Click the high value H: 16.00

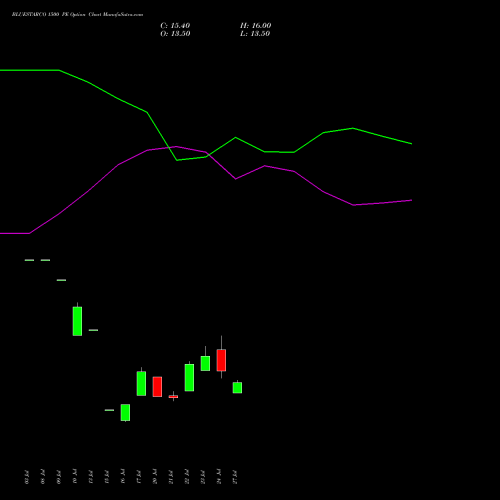[x=255, y=26]
